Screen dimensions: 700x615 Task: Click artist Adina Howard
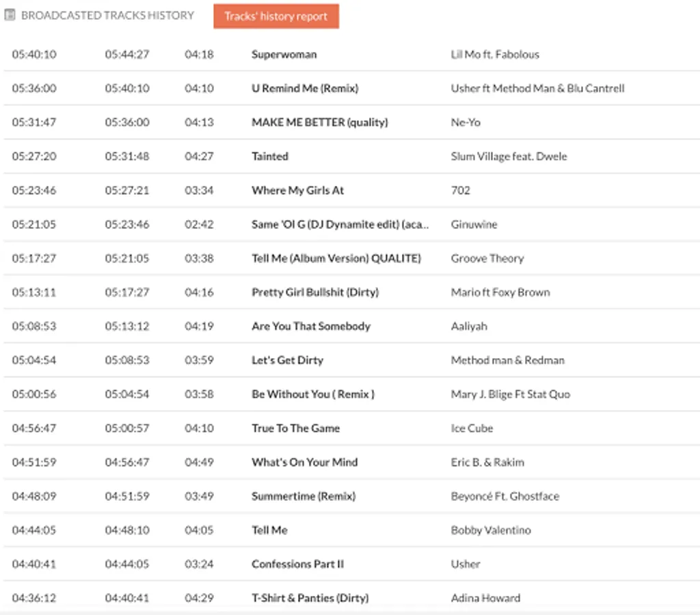tap(486, 598)
